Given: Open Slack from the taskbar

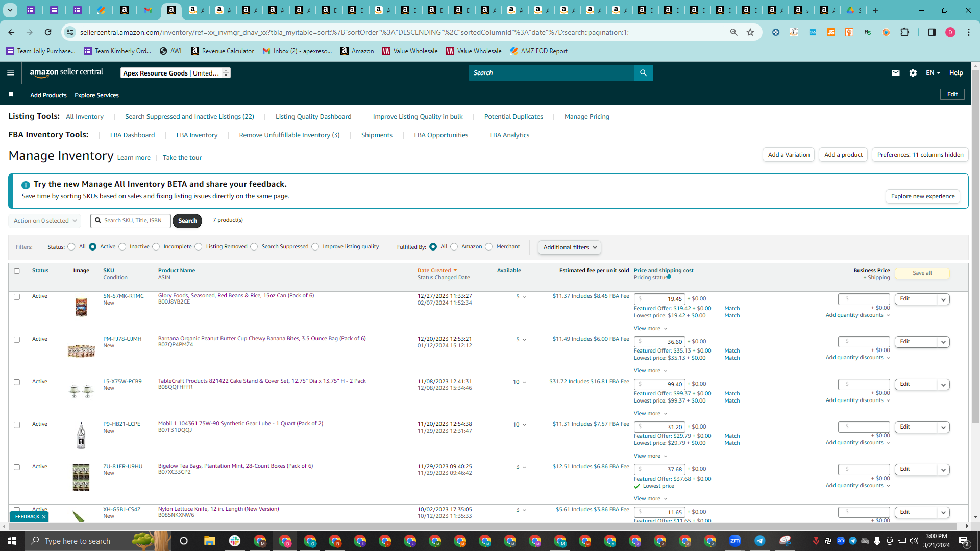Looking at the screenshot, I should pyautogui.click(x=235, y=541).
